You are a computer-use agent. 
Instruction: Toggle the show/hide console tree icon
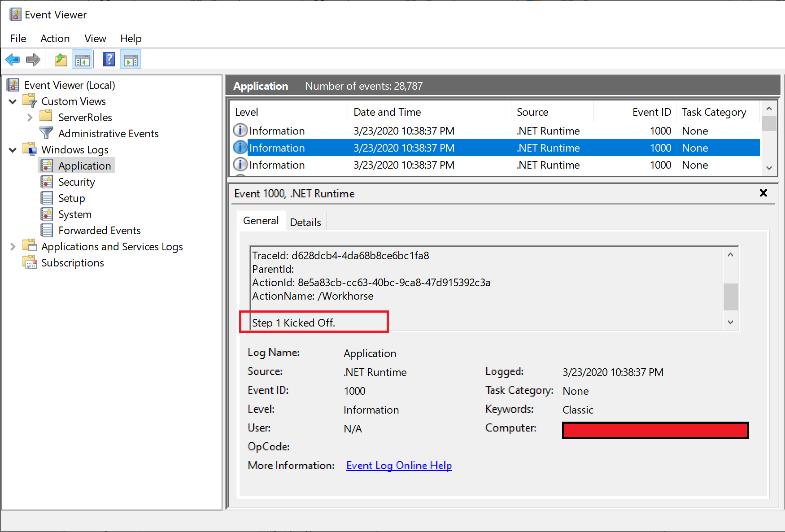coord(83,59)
